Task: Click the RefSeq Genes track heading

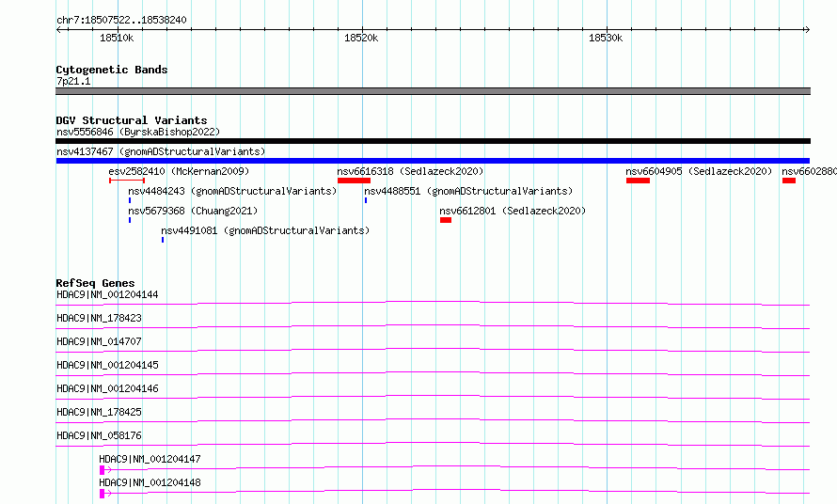Action: pos(95,283)
